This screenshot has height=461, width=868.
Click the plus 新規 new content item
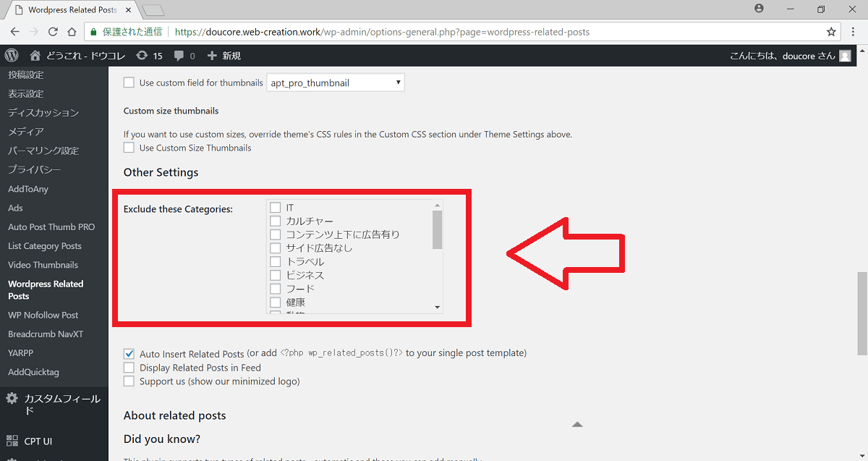click(x=224, y=56)
